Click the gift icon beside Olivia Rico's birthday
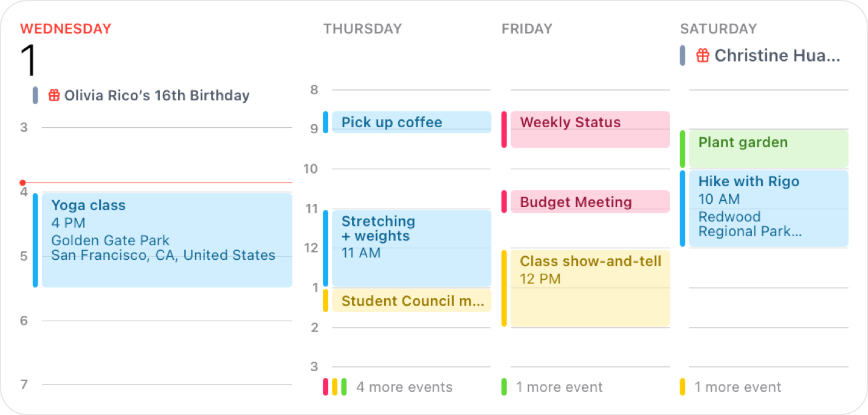Viewport: 868px width, 415px height. 53,95
